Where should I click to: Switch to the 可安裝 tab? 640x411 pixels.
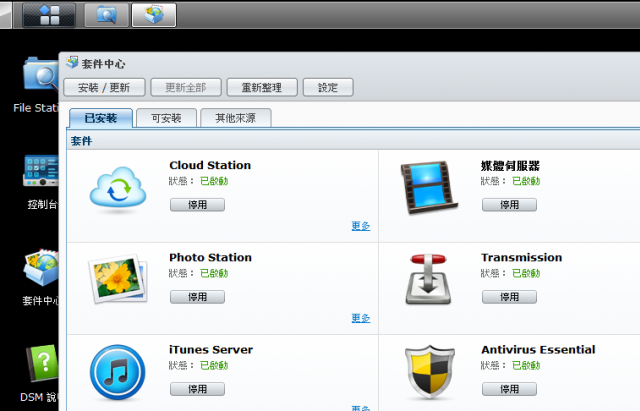pos(166,118)
